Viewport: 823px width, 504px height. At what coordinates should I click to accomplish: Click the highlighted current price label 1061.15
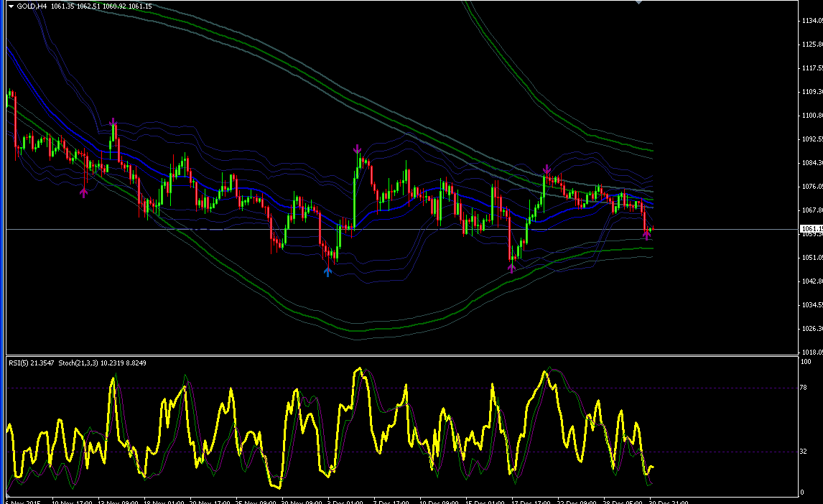tap(811, 229)
